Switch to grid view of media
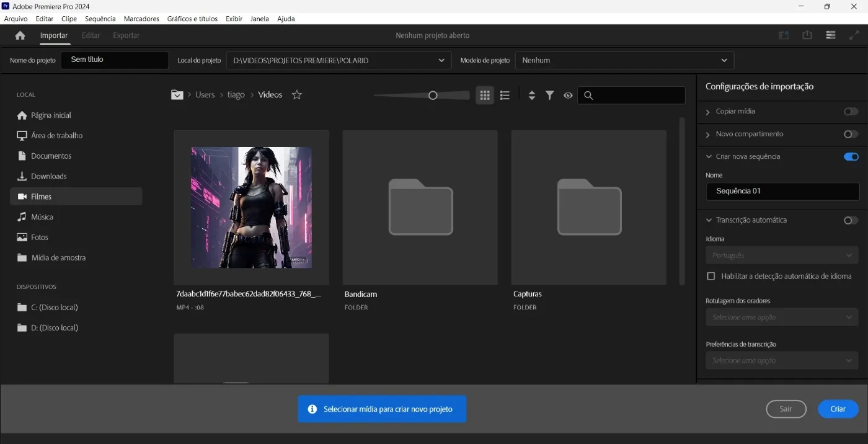868x444 pixels. click(x=485, y=95)
